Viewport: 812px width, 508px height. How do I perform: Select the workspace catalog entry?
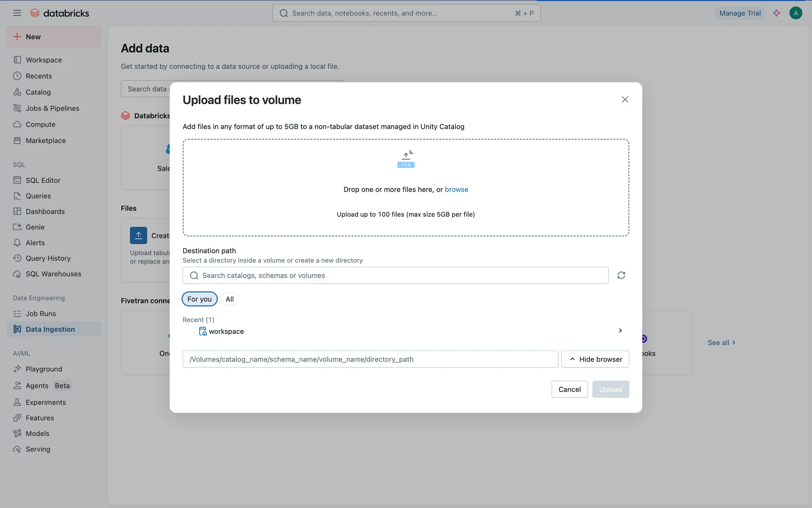pyautogui.click(x=226, y=331)
